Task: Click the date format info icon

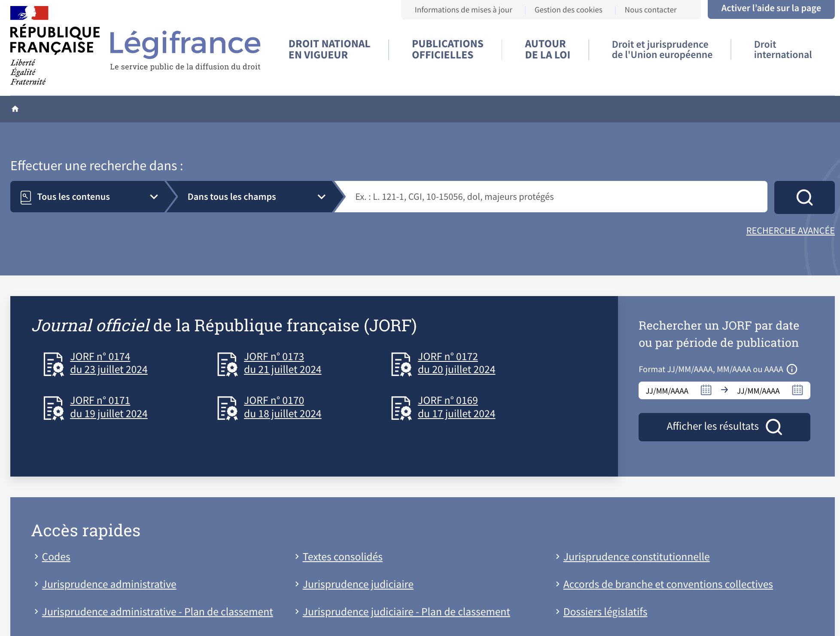Action: tap(792, 369)
